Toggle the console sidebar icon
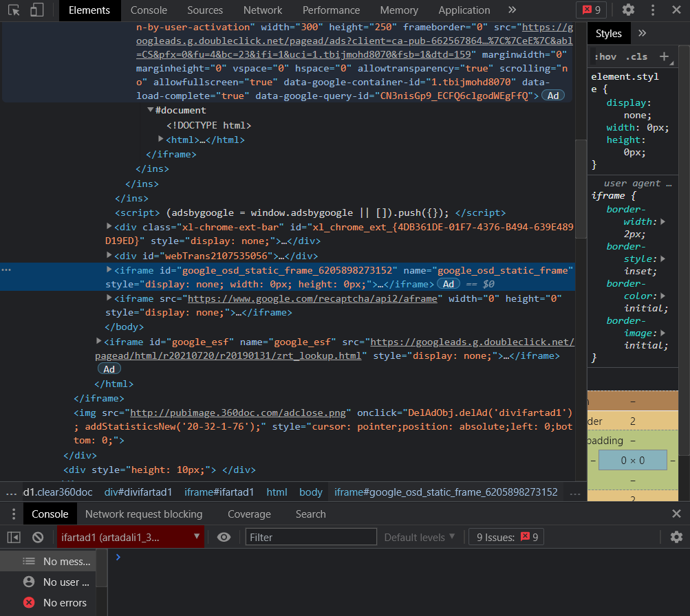This screenshot has width=690, height=616. pos(14,538)
